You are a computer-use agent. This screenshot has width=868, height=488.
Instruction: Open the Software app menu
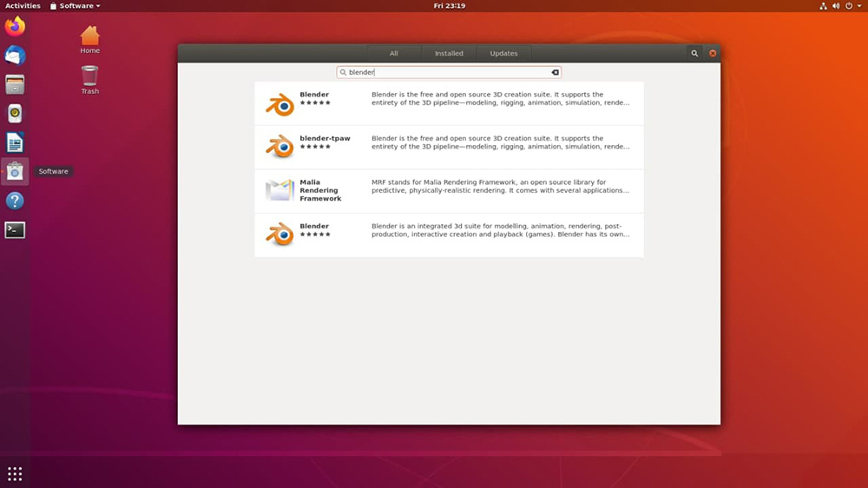76,6
